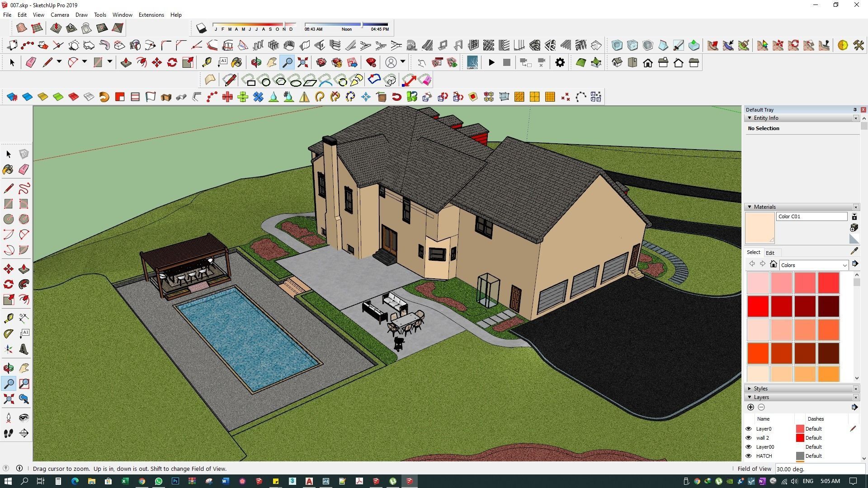Screen dimensions: 868x488
Task: Click the Lumion stop button
Action: (507, 62)
